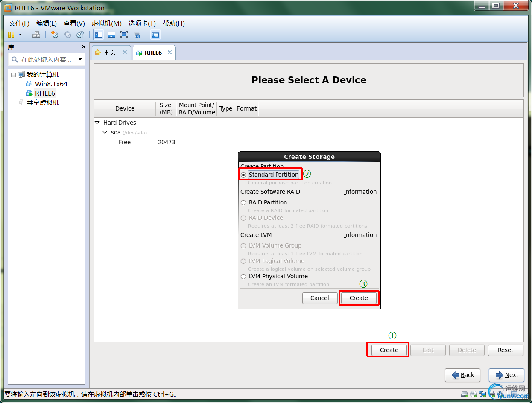Click the full screen mode toolbar icon
This screenshot has height=403, width=532.
[x=124, y=35]
